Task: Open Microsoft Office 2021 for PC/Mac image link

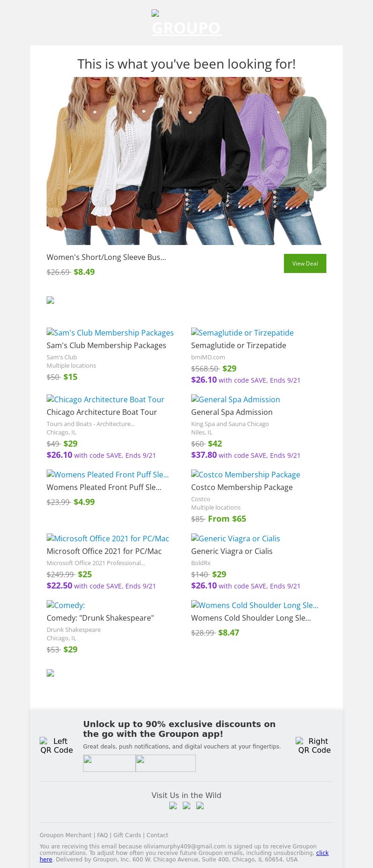Action: [108, 539]
